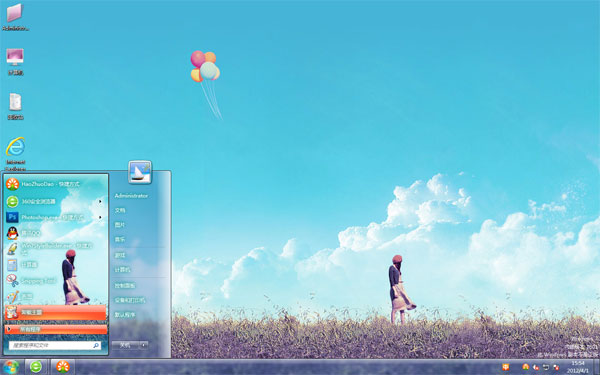Open Paint from the Start menu
Image resolution: width=600 pixels, height=375 pixels.
(x=56, y=296)
